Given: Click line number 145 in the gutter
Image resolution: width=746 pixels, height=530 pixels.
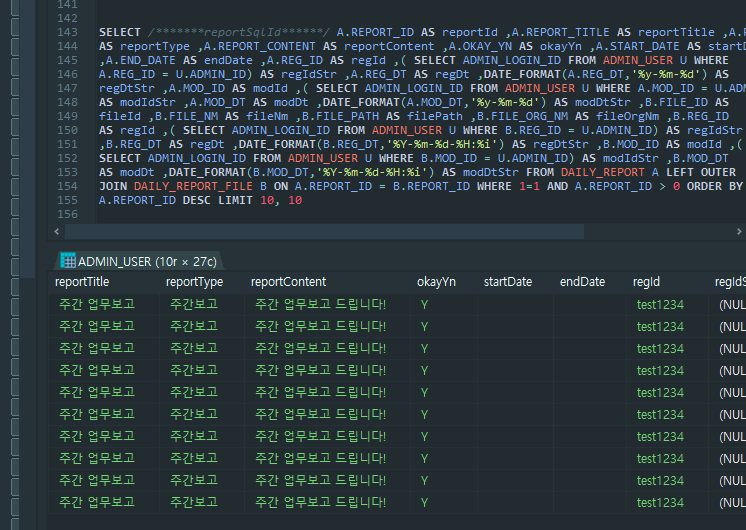Looking at the screenshot, I should click(67, 60).
